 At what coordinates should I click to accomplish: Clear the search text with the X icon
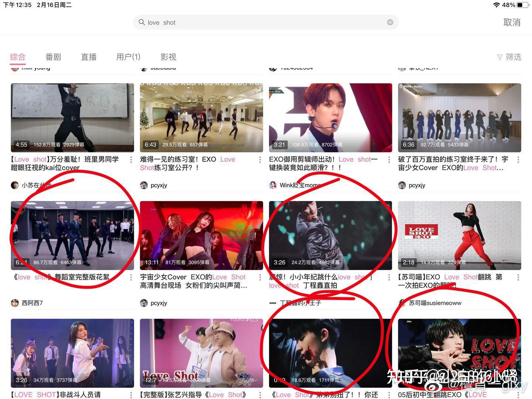click(x=390, y=22)
